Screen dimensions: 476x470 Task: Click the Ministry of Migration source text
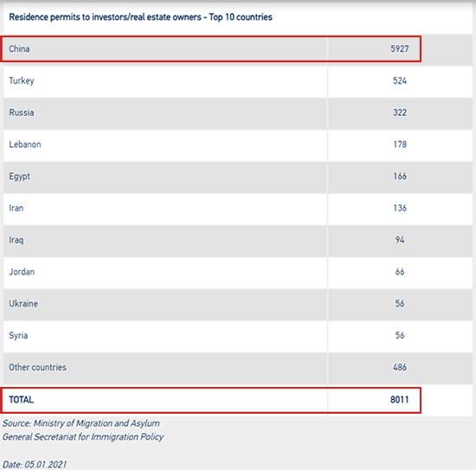81,423
